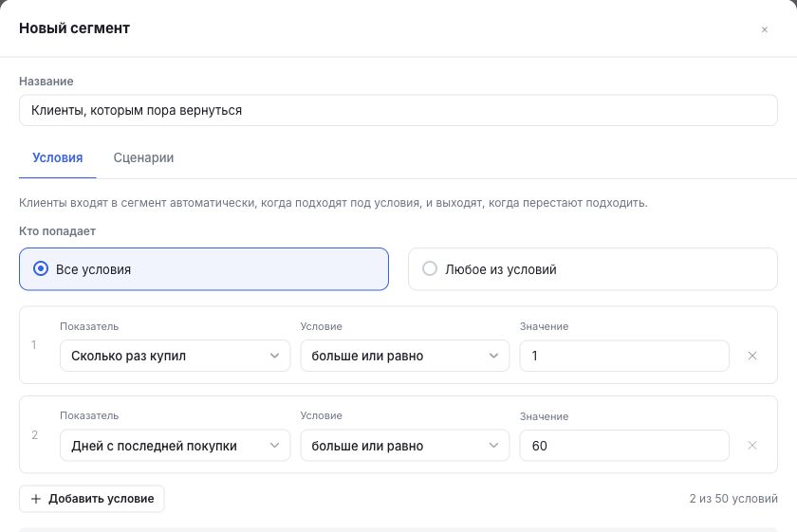Open the Дней с последней покупки dropdown
Image resolution: width=797 pixels, height=532 pixels.
(x=175, y=446)
